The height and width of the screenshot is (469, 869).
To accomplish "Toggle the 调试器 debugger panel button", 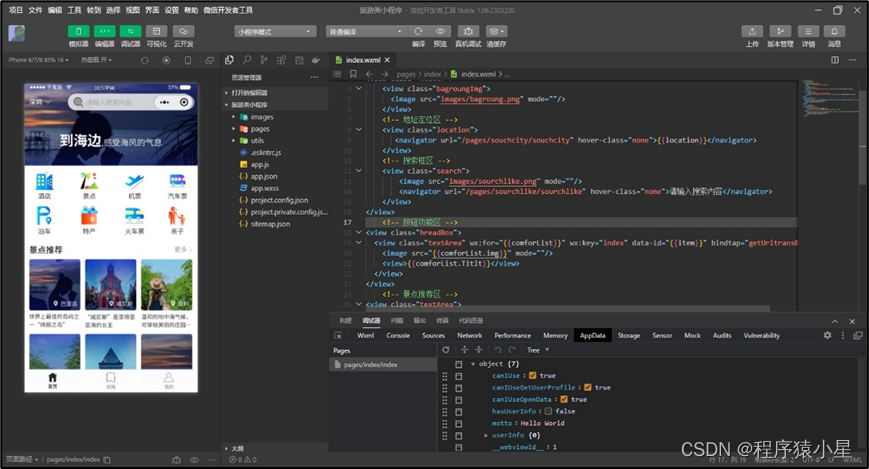I will click(x=130, y=32).
